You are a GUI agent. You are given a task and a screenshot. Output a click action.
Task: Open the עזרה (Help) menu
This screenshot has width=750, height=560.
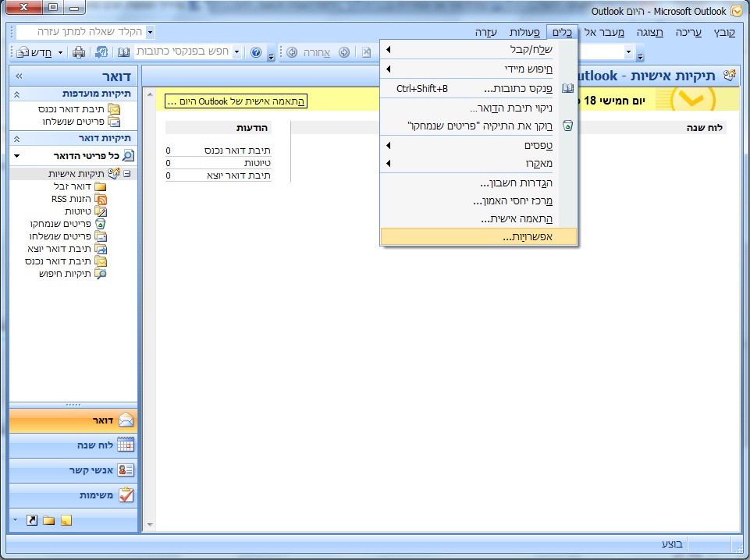click(485, 32)
